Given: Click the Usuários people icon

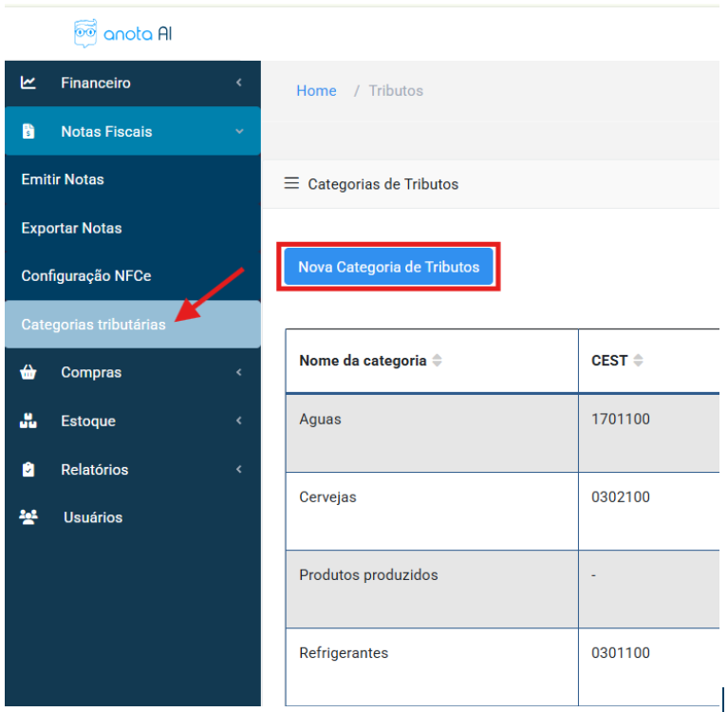Looking at the screenshot, I should click(28, 517).
